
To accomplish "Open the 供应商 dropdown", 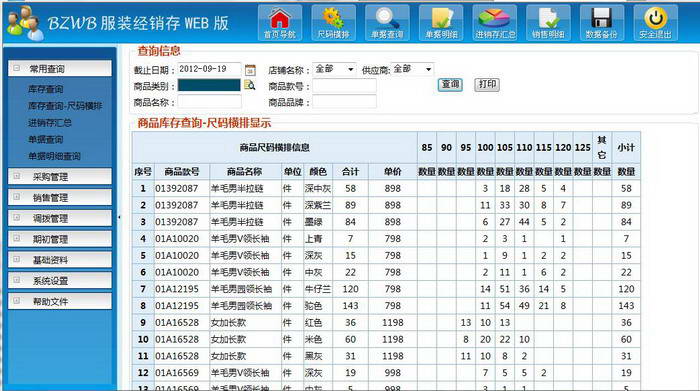I will click(412, 69).
